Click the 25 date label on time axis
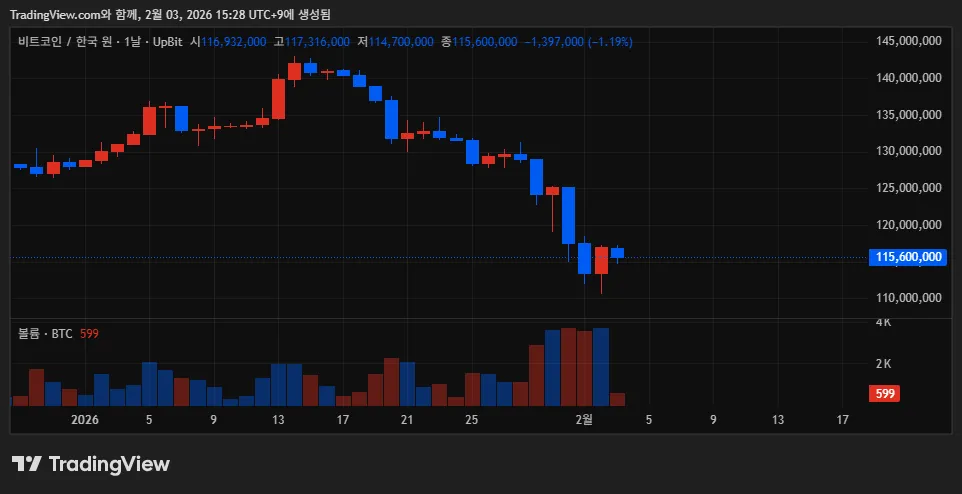This screenshot has height=494, width=962. (472, 421)
